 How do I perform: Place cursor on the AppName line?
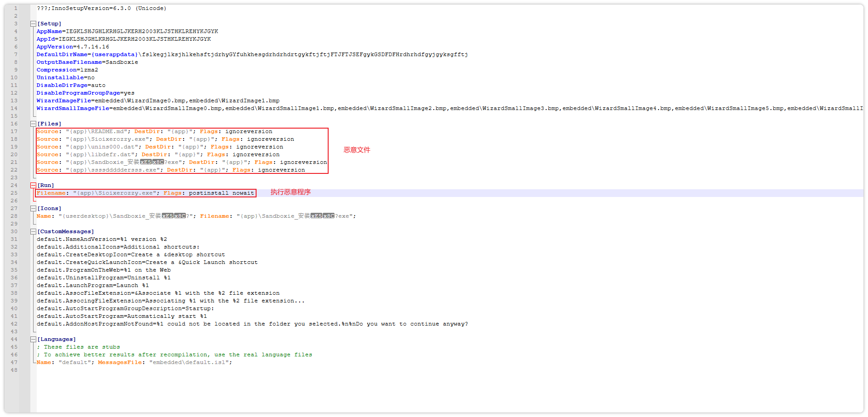click(x=127, y=31)
